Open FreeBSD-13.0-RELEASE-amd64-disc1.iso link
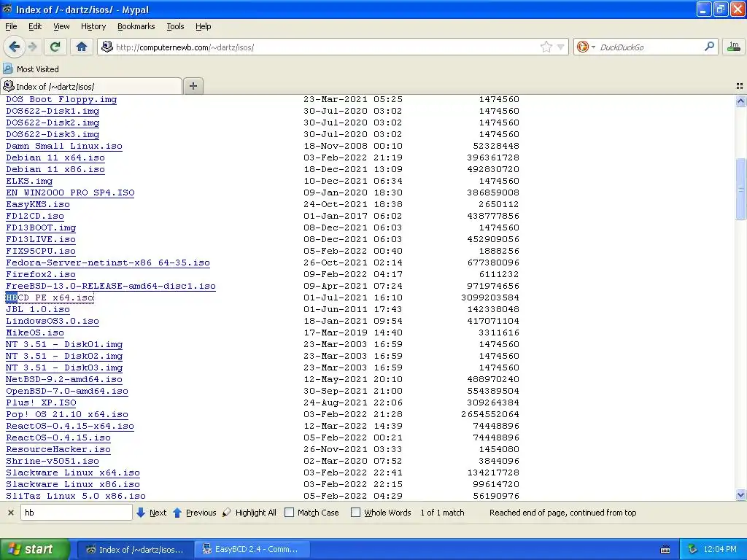The width and height of the screenshot is (747, 560). [111, 286]
